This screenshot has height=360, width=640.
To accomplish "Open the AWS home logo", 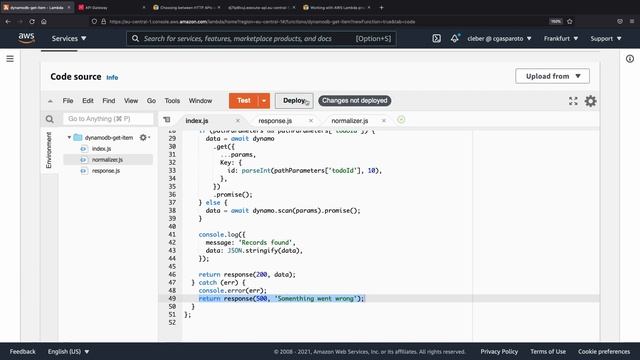I will pyautogui.click(x=26, y=38).
